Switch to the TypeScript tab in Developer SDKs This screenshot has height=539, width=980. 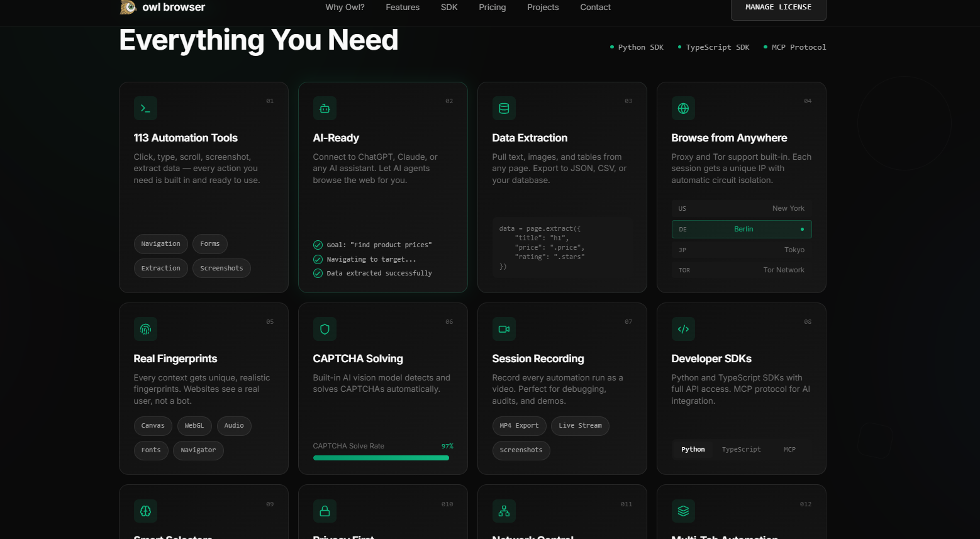point(741,449)
